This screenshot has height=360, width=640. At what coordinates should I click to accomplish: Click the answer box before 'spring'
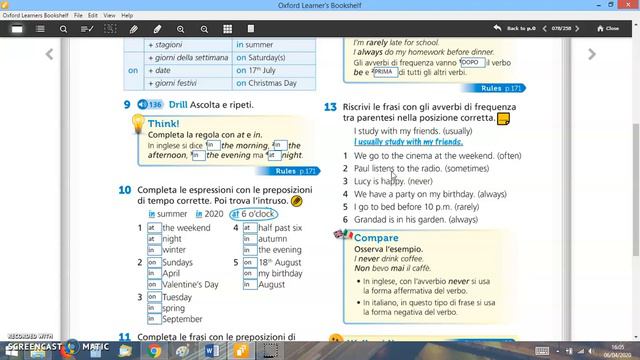tap(154, 308)
